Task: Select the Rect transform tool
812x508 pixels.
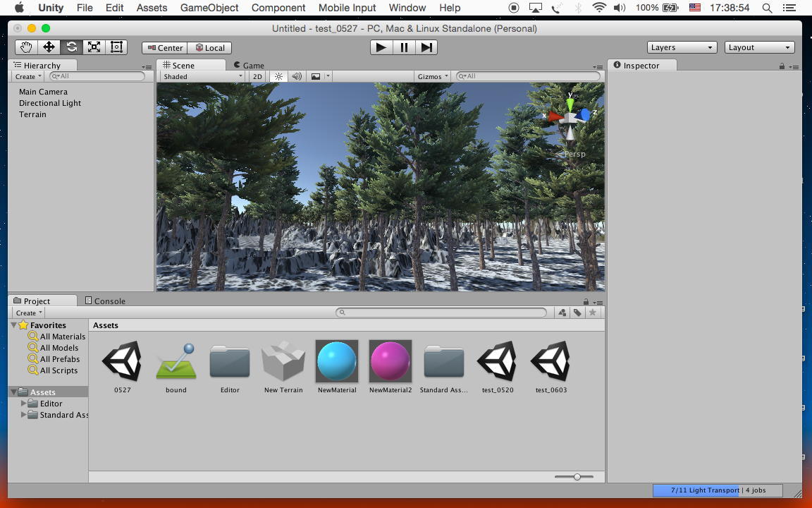Action: (116, 47)
